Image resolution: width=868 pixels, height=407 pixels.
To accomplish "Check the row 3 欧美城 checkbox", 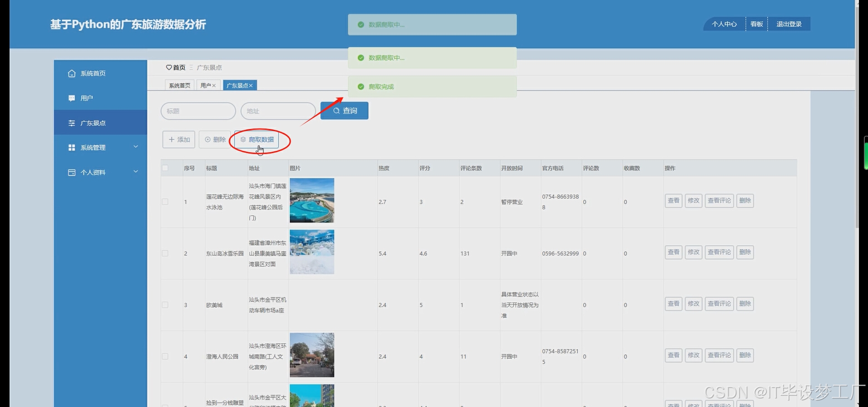I will tap(165, 305).
